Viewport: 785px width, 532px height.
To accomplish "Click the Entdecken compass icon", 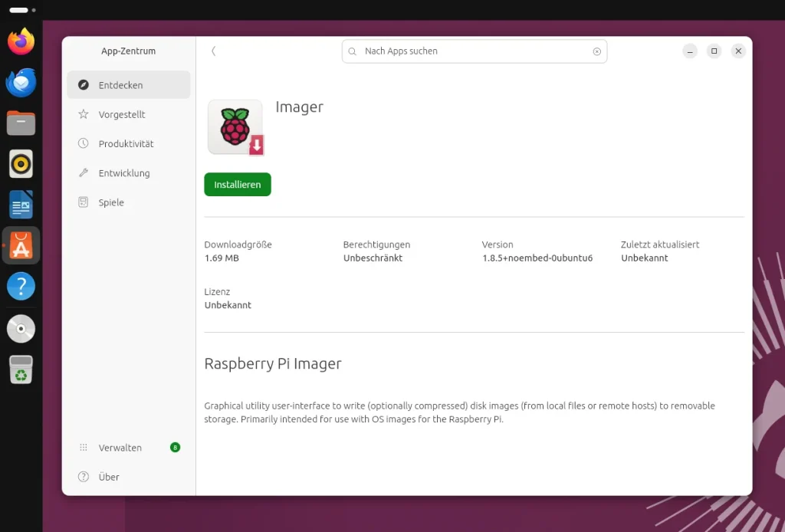I will coord(84,84).
